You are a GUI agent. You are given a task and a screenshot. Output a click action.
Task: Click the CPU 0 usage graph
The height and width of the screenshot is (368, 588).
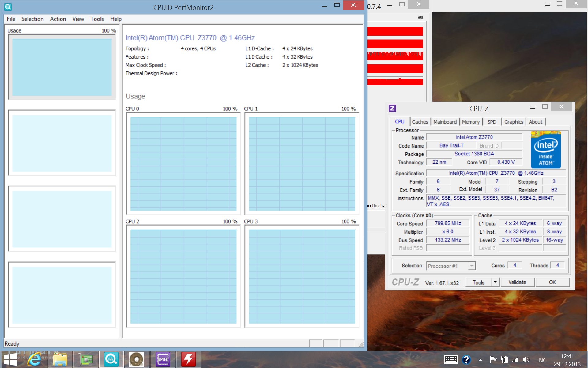183,164
